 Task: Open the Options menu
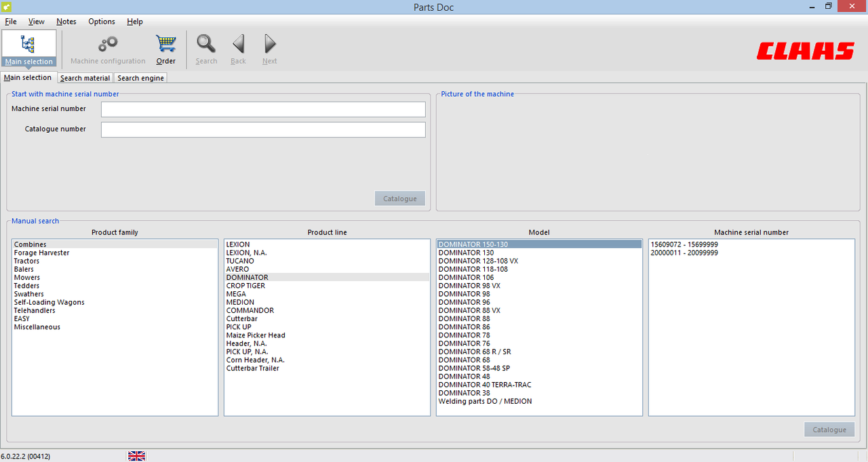click(x=102, y=22)
